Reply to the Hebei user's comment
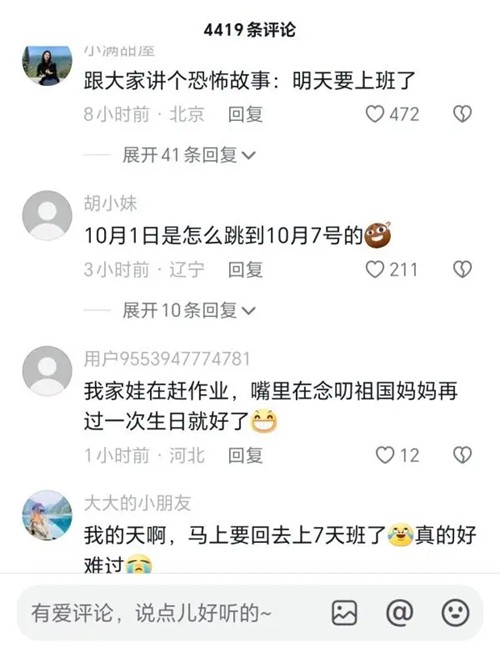The width and height of the screenshot is (500, 652). [x=245, y=455]
